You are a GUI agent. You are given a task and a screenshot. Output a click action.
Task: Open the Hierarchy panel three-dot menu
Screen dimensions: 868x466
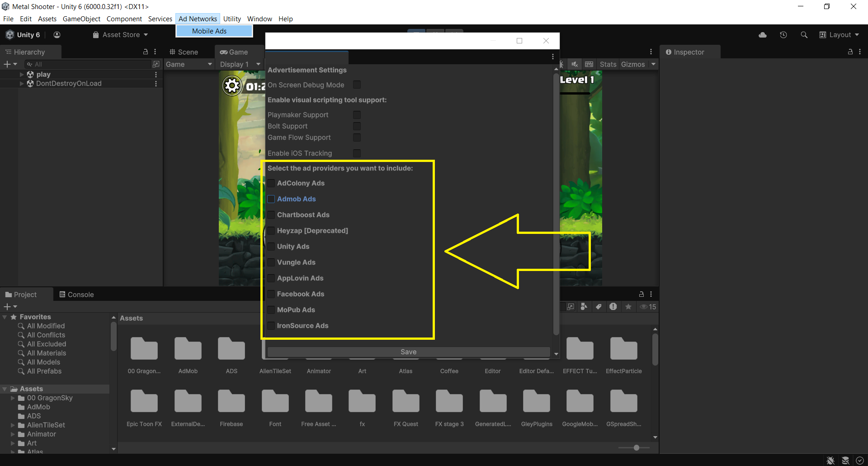tap(155, 52)
